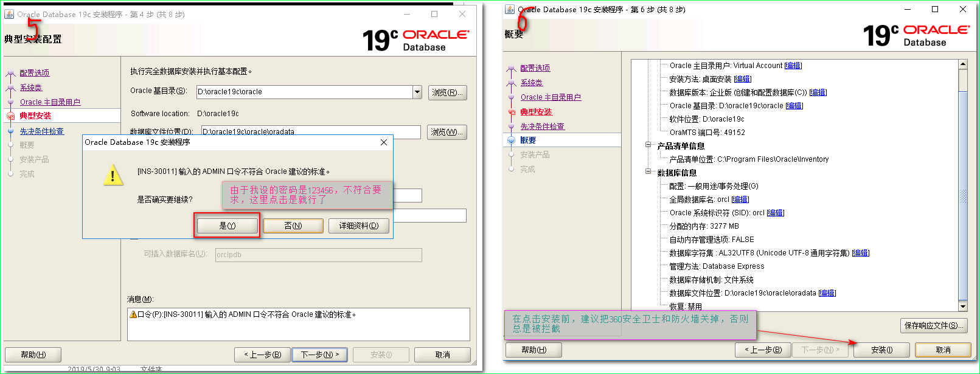980x374 pixels.
Task: Go to 典型安装 step in step 6 window sidebar
Action: coord(536,112)
